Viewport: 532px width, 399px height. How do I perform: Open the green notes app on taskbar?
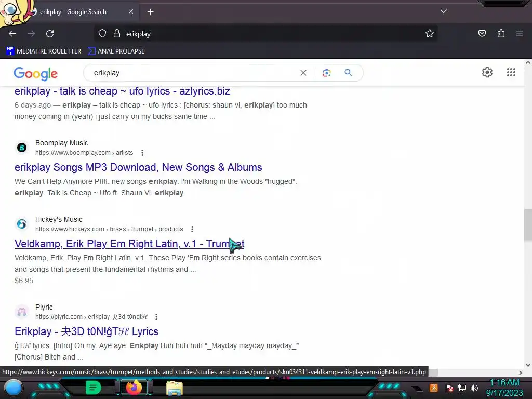click(93, 388)
